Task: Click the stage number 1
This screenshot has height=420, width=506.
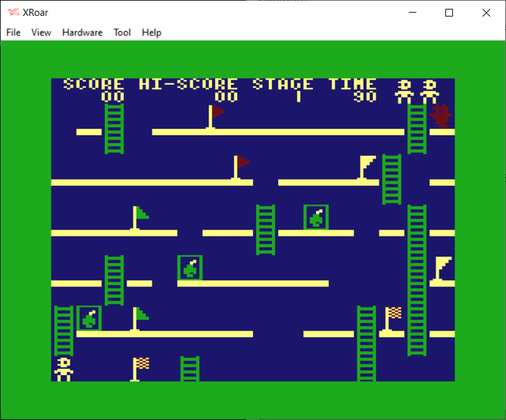Action: 299,96
